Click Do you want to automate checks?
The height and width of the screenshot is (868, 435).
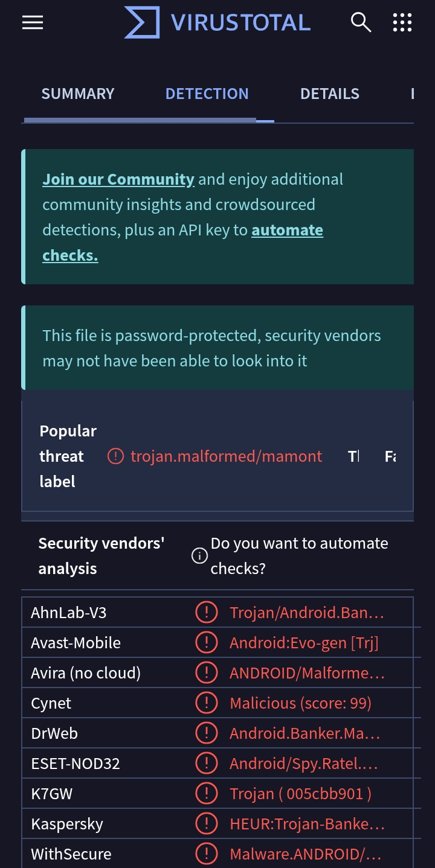[x=299, y=556]
